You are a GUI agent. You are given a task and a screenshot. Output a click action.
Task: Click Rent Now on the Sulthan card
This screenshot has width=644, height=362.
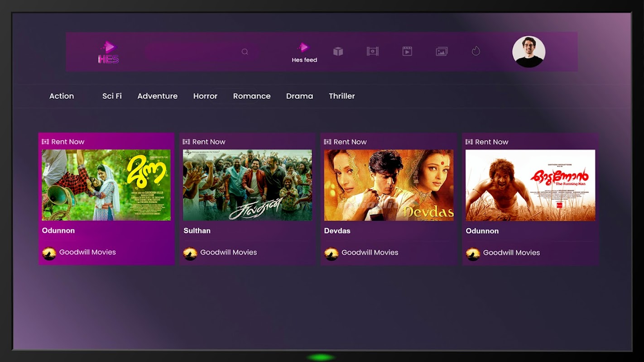(204, 142)
